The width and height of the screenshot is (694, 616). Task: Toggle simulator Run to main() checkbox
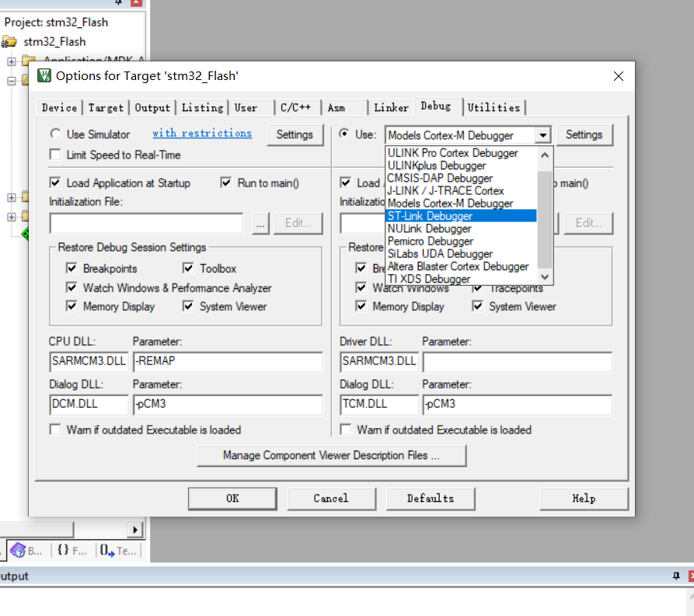pyautogui.click(x=226, y=183)
